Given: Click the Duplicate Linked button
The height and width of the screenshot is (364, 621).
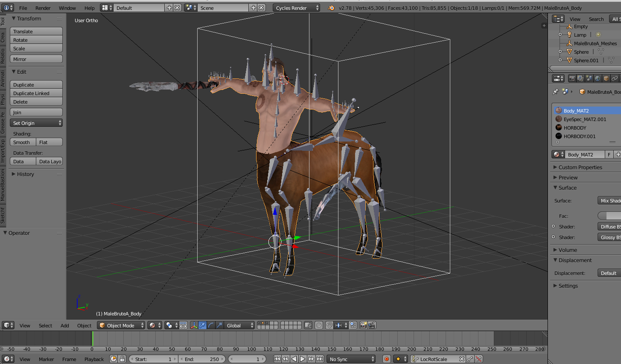Looking at the screenshot, I should click(x=36, y=93).
